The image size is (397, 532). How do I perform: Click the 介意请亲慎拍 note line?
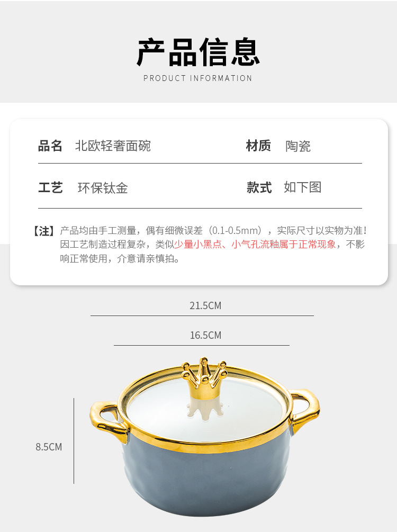145,259
